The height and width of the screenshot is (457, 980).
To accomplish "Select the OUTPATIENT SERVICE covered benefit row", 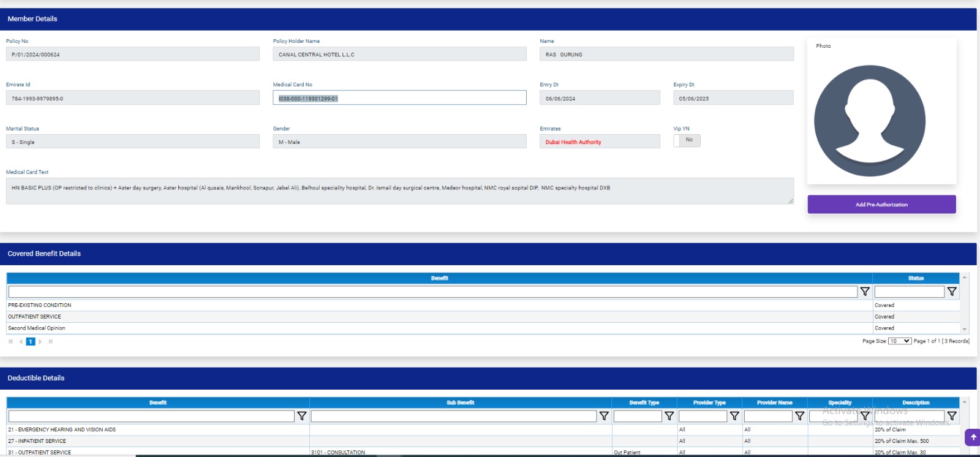I will click(483, 317).
